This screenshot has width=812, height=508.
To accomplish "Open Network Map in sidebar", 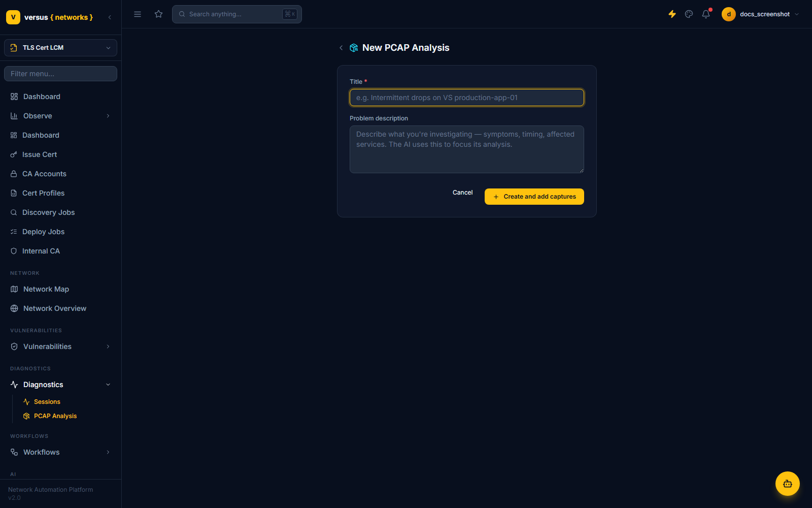I will tap(60, 289).
